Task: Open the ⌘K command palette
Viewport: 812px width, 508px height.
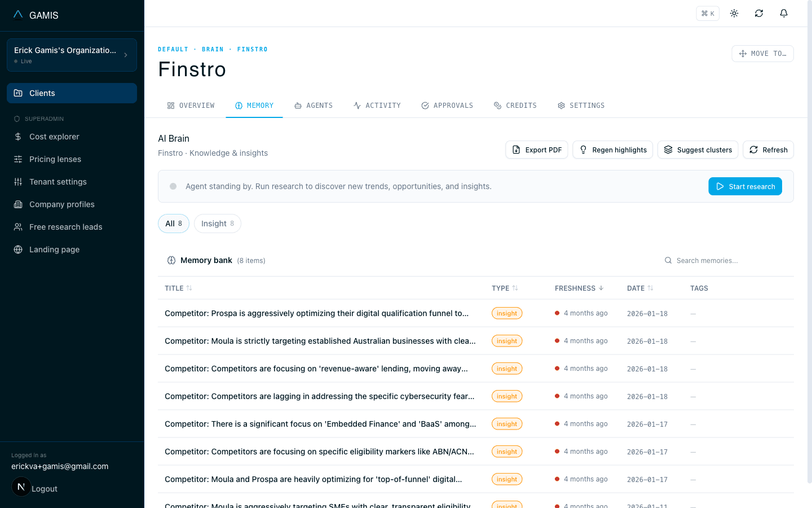Action: pos(708,13)
